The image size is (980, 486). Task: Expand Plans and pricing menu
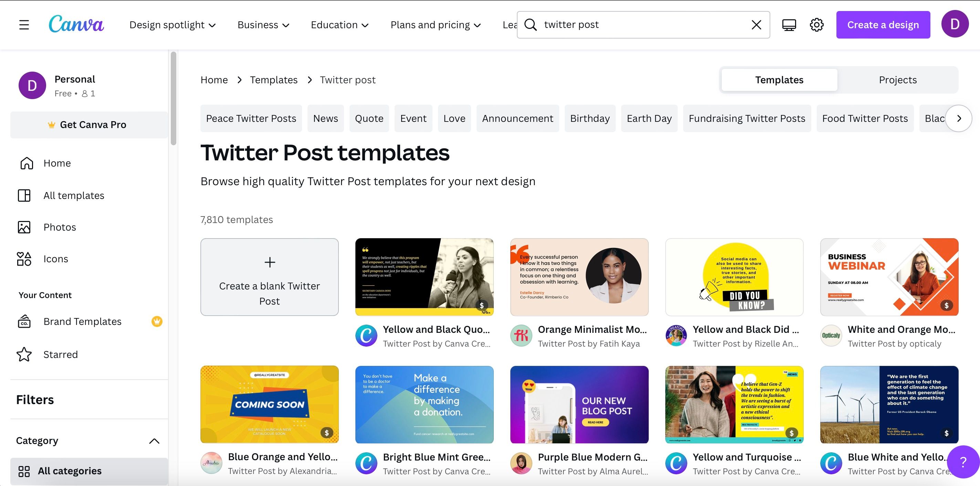(x=436, y=25)
